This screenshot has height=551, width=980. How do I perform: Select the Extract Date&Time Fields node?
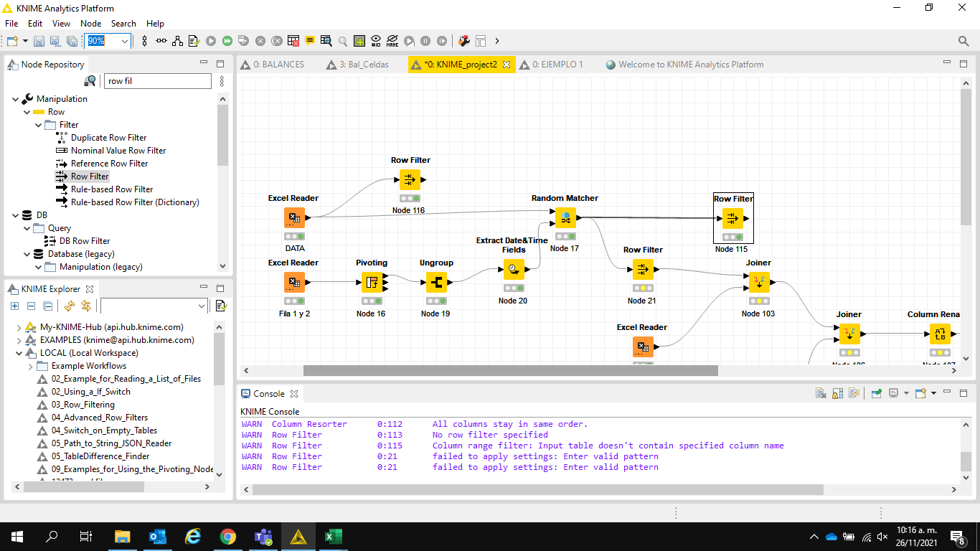pos(514,270)
